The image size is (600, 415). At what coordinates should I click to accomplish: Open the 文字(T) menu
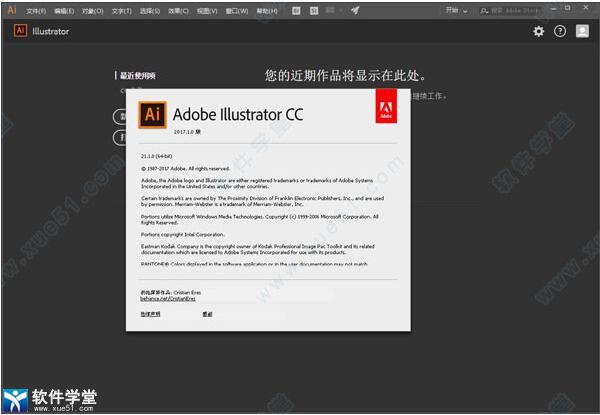tap(121, 11)
